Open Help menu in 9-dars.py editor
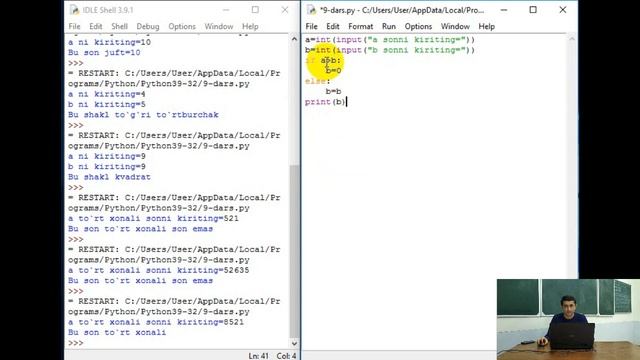The height and width of the screenshot is (360, 640). coord(487,27)
